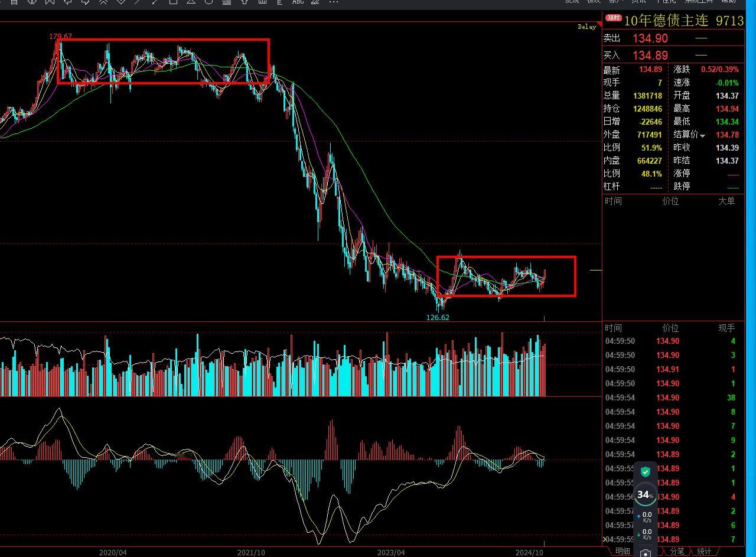
Task: Click the contract title 10年德债主连
Action: (666, 20)
